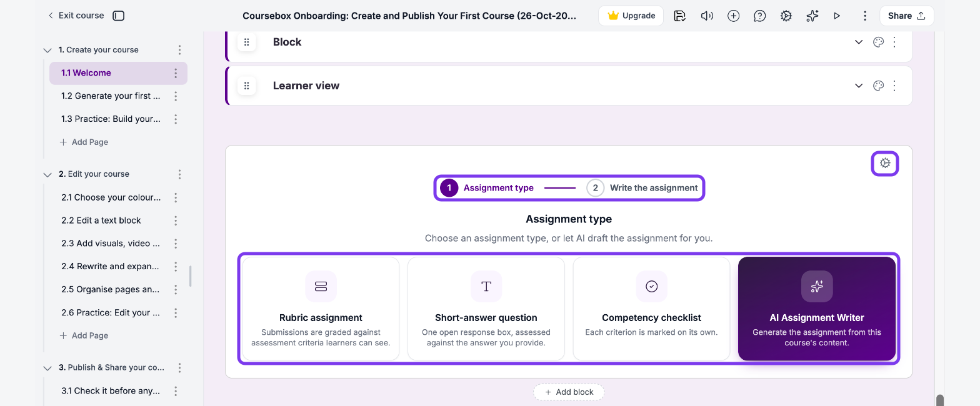
Task: Select page 1.1 Welcome
Action: 118,73
